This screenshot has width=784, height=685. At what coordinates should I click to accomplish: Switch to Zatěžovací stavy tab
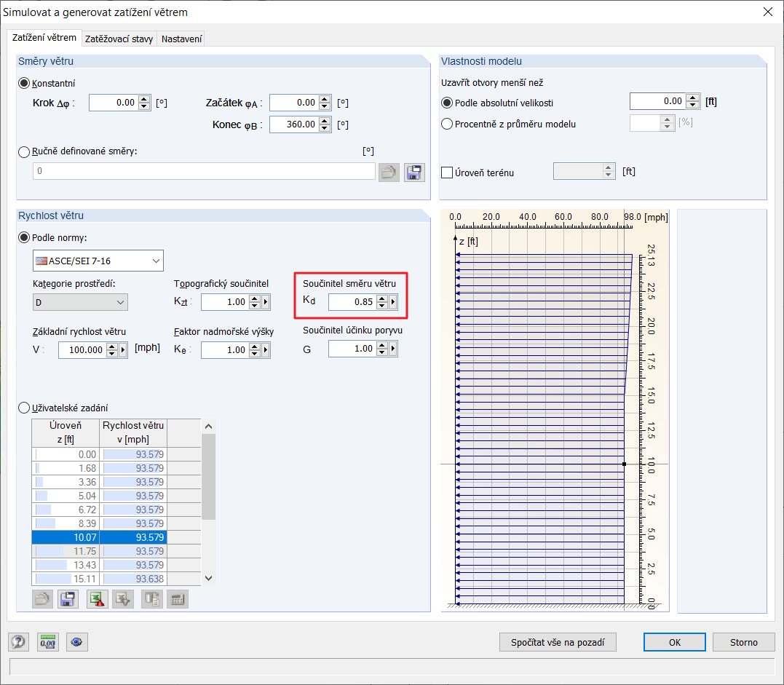tap(119, 39)
